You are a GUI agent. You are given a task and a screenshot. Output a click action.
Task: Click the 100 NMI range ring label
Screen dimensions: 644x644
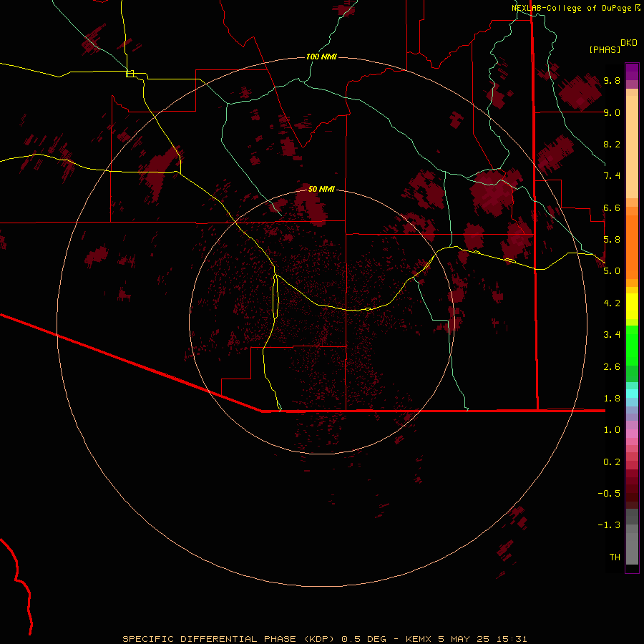tap(321, 57)
